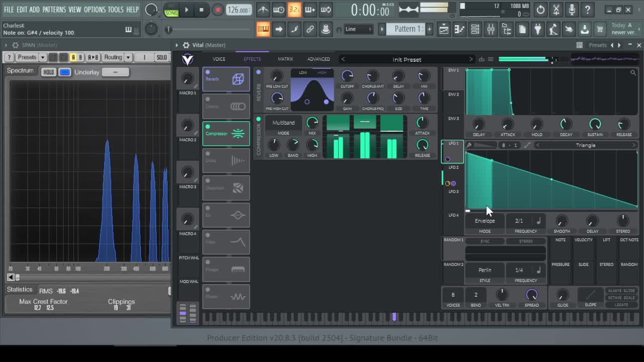This screenshot has width=644, height=362.
Task: Click next LFO shape arrow beside Triangle
Action: [633, 145]
